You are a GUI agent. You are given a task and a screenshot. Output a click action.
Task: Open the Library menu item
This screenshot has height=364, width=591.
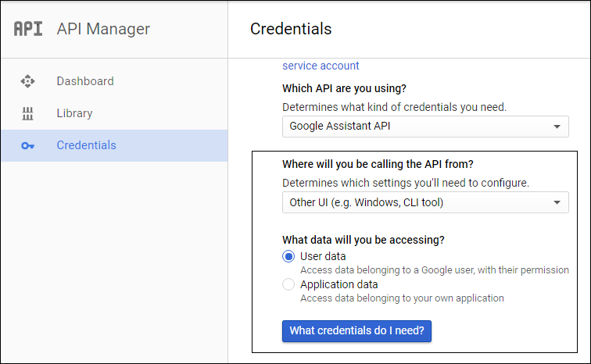[114, 113]
